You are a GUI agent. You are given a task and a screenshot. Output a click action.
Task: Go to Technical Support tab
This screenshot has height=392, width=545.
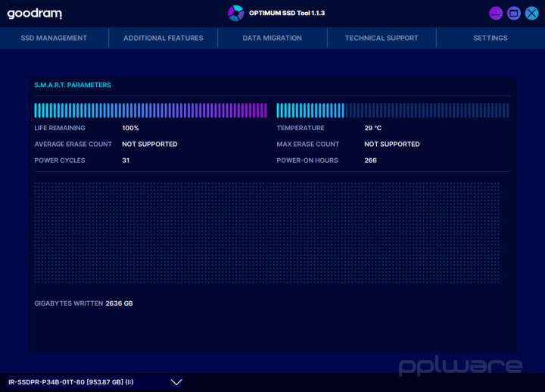coord(381,38)
